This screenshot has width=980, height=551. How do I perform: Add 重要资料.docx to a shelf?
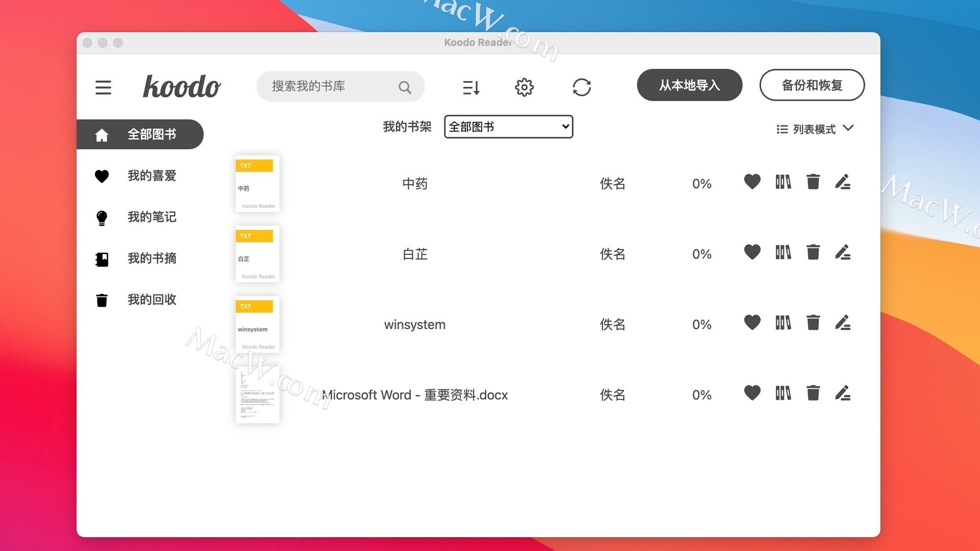pos(783,393)
